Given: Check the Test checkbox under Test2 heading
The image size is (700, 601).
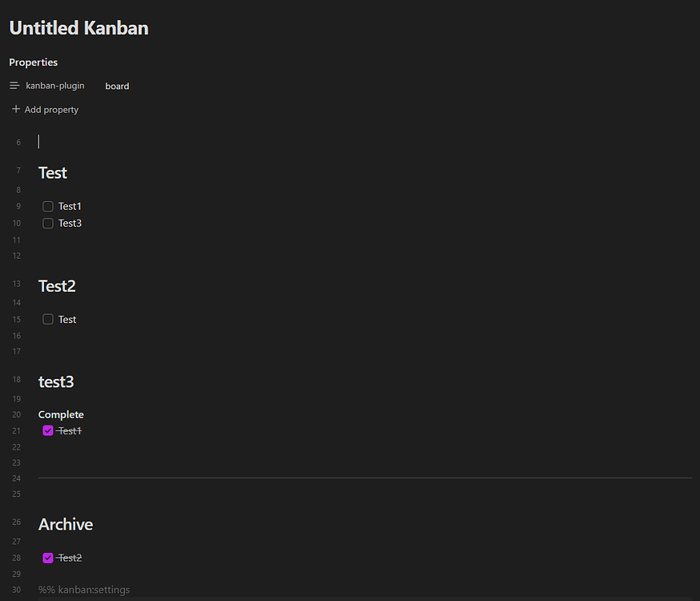Looking at the screenshot, I should click(47, 319).
